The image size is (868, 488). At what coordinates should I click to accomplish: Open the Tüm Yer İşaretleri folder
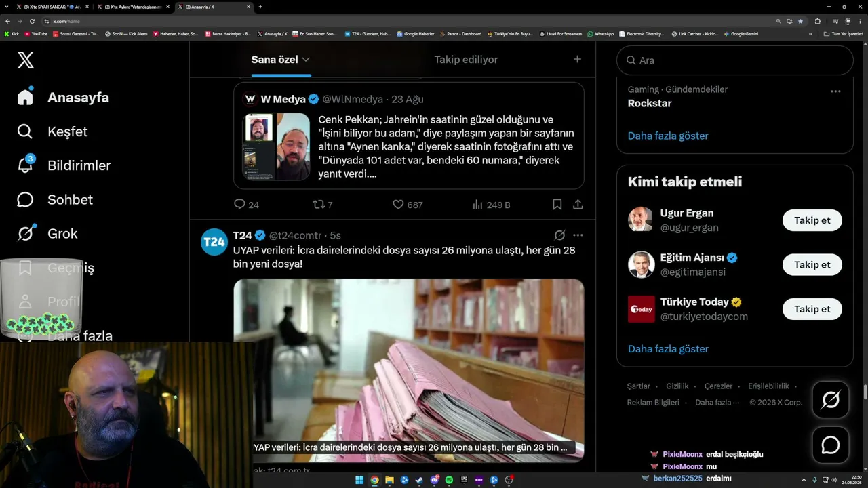pos(843,34)
